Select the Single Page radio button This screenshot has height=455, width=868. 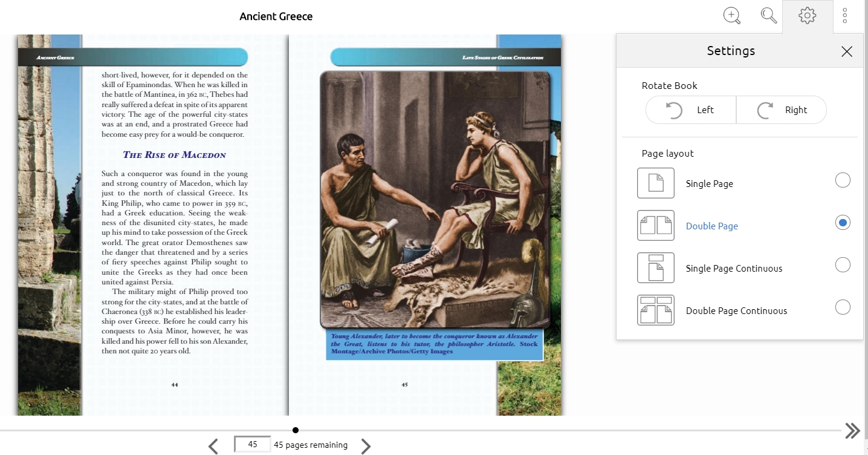point(843,180)
